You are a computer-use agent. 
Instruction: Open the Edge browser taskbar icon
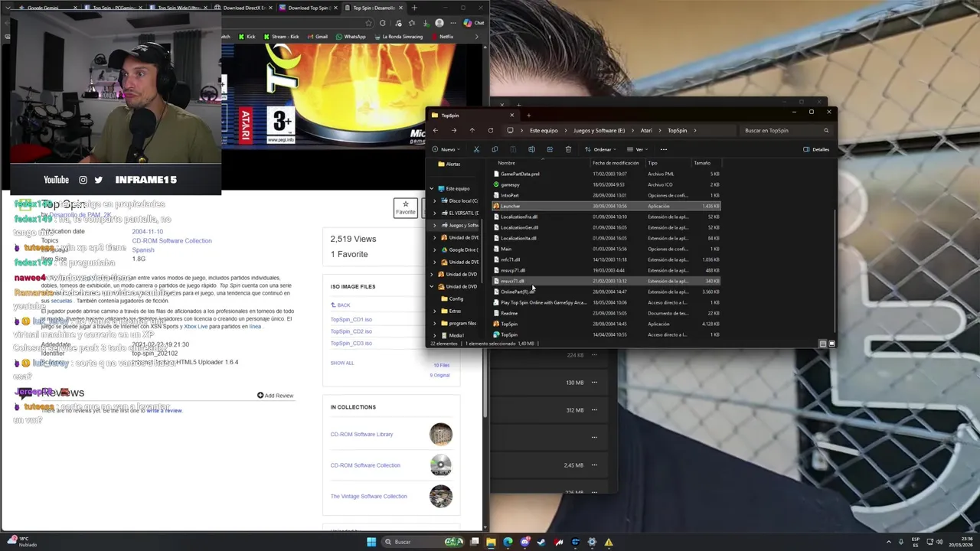[508, 542]
